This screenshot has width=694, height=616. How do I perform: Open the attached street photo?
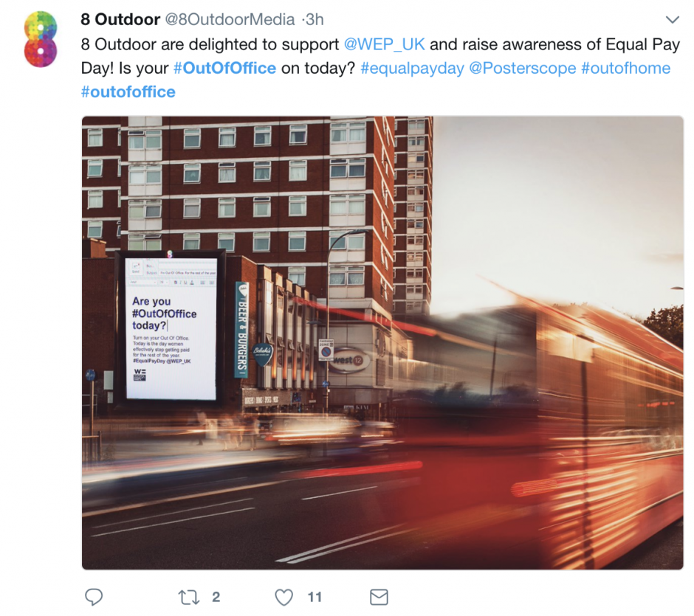(x=382, y=343)
